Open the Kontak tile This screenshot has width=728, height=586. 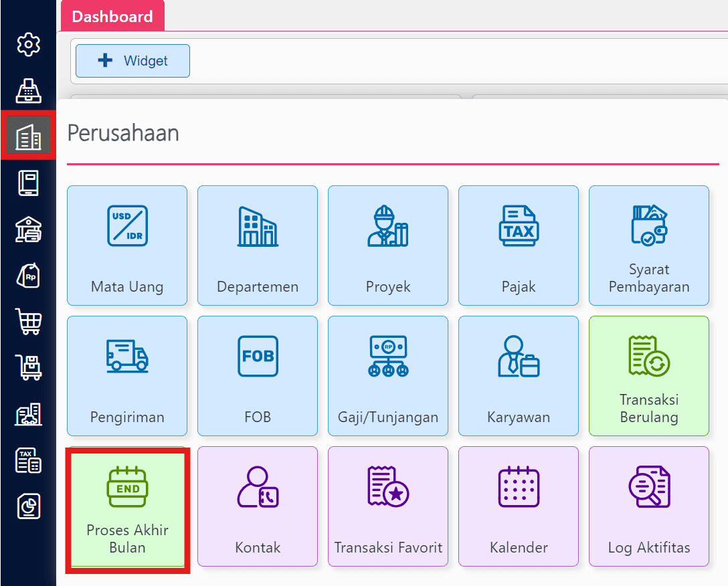257,506
